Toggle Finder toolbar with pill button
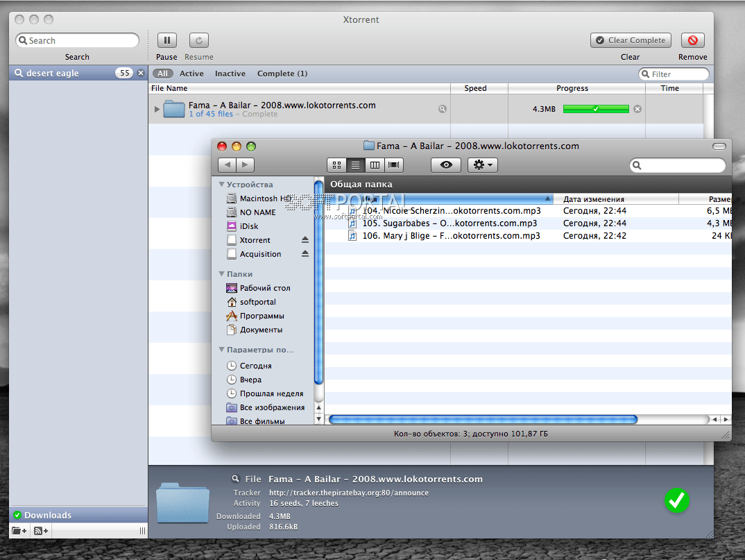Screen dimensions: 745x560 pos(719,146)
